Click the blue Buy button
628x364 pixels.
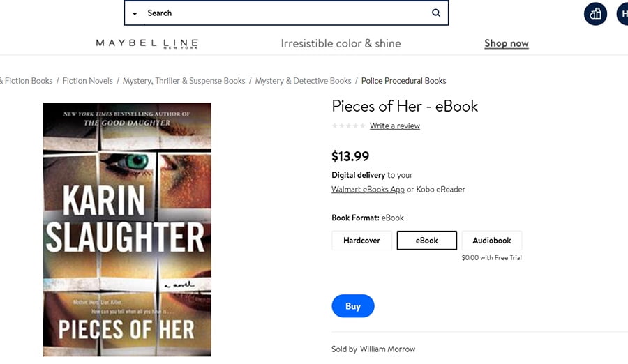click(353, 306)
